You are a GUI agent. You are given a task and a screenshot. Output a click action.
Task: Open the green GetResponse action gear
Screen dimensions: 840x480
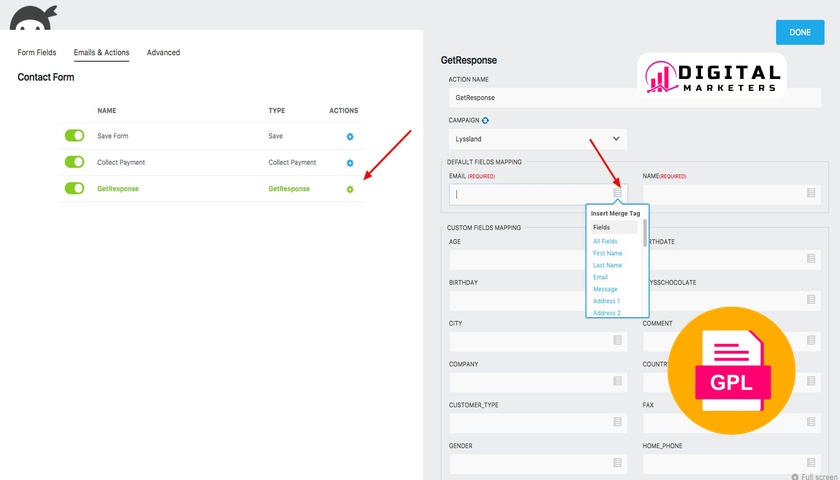pos(350,189)
